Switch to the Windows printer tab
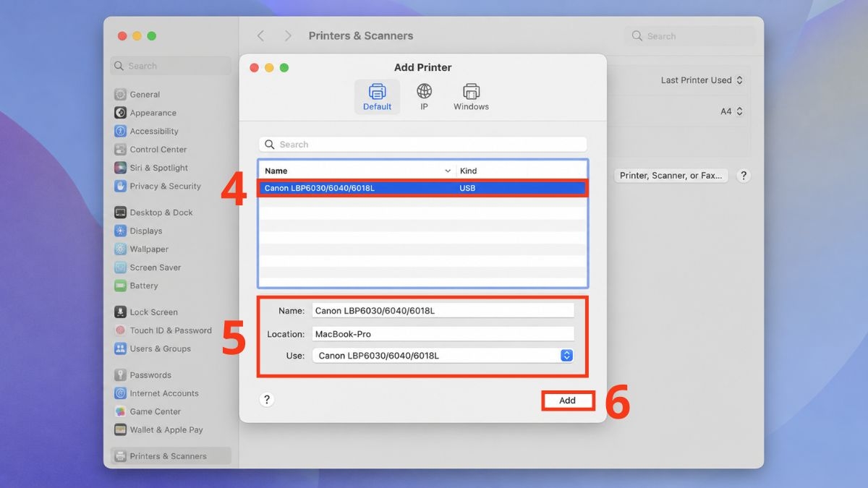This screenshot has height=488, width=868. pos(471,97)
